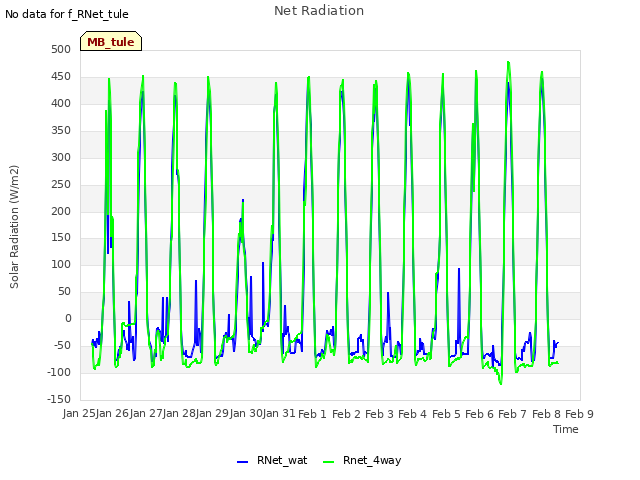Toggle the RNet_wat legend entry

[x=272, y=460]
